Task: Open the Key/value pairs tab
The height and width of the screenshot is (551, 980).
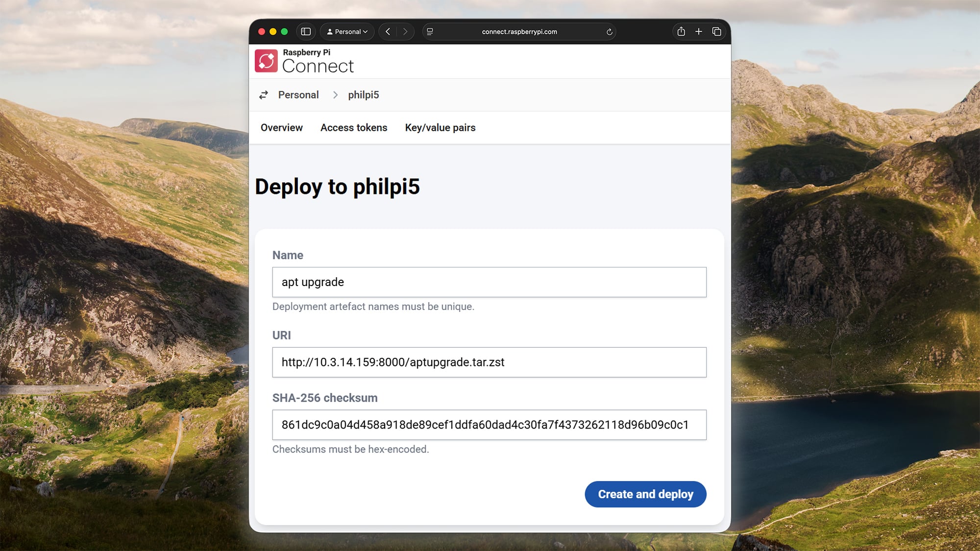Action: [x=440, y=128]
